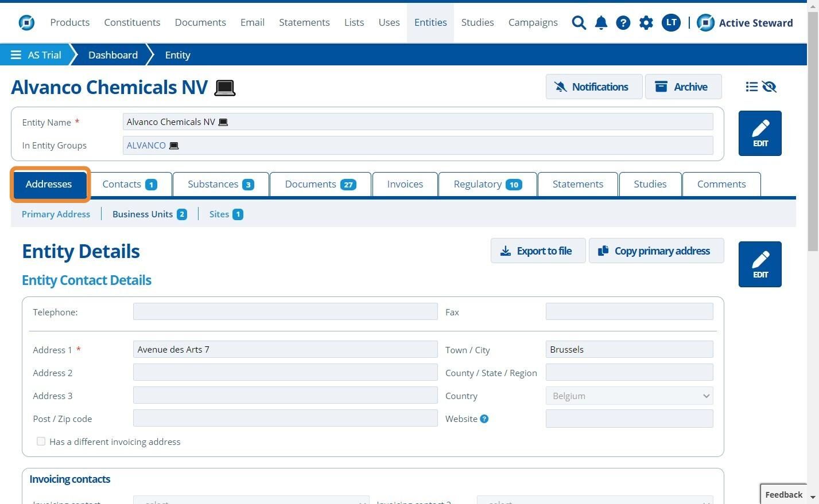Click the Archive button
The image size is (819, 504).
[x=683, y=87]
